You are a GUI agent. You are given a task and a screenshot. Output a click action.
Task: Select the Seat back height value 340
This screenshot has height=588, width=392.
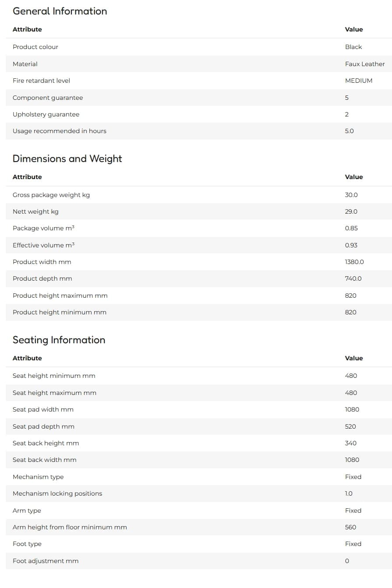[351, 443]
